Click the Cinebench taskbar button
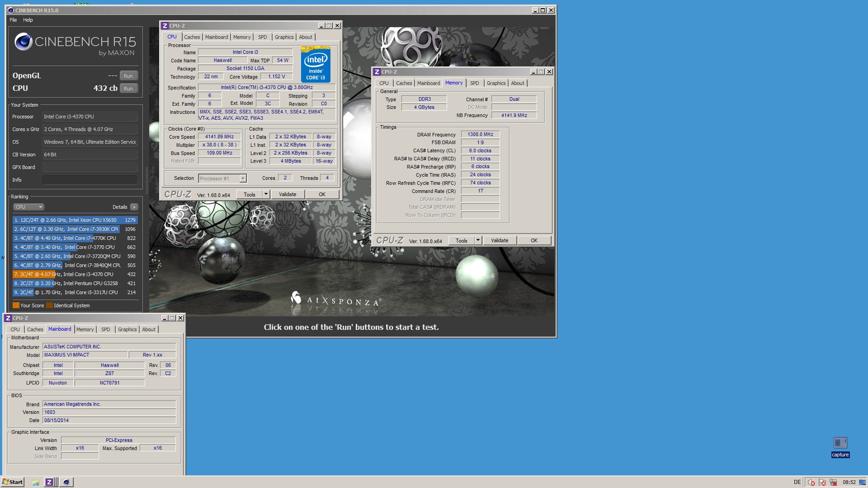The width and height of the screenshot is (868, 488). click(66, 482)
